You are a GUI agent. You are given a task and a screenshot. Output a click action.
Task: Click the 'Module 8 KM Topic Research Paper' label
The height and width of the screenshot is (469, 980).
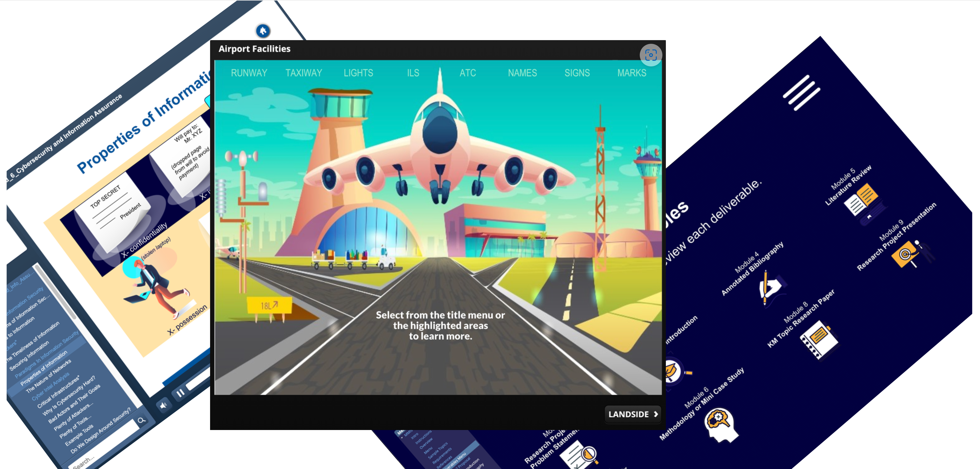pyautogui.click(x=801, y=318)
